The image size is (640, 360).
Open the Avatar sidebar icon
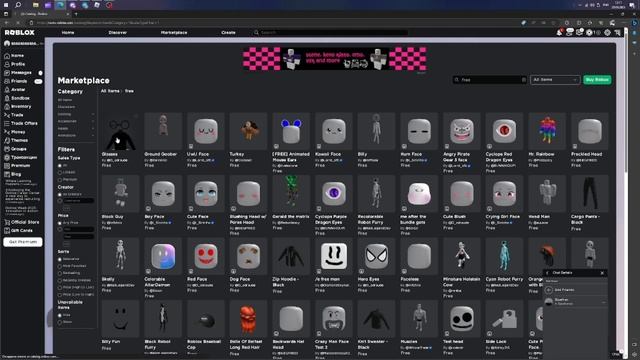click(x=7, y=89)
